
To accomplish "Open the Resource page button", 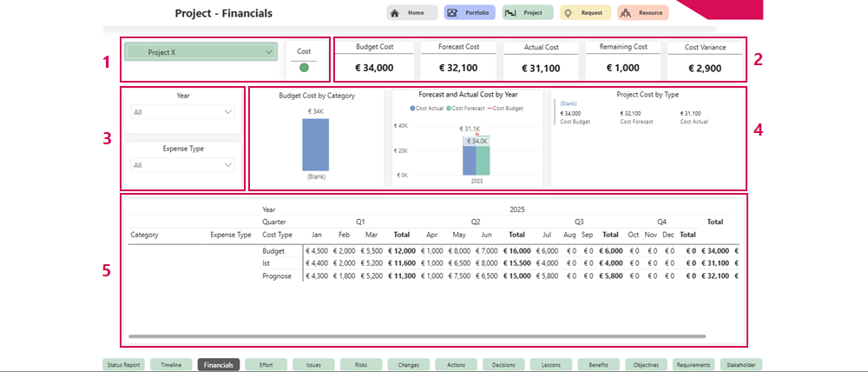I will click(x=642, y=13).
